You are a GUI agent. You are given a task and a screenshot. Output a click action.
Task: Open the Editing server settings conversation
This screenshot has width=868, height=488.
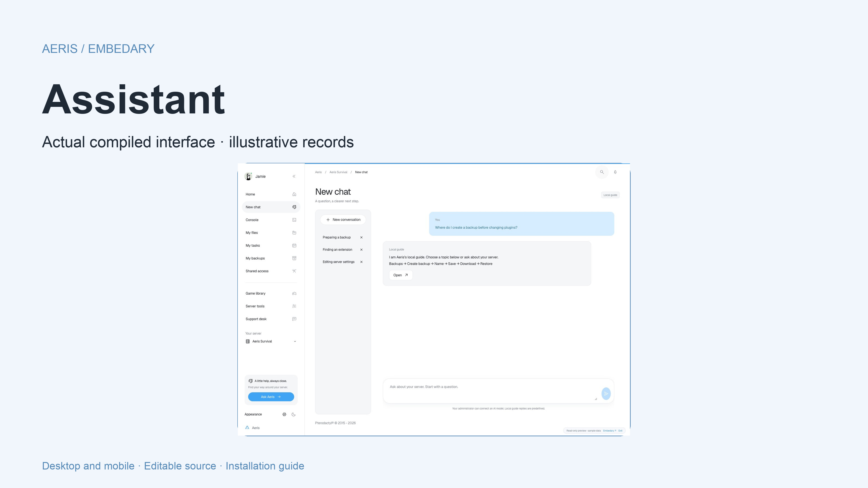[x=338, y=262]
